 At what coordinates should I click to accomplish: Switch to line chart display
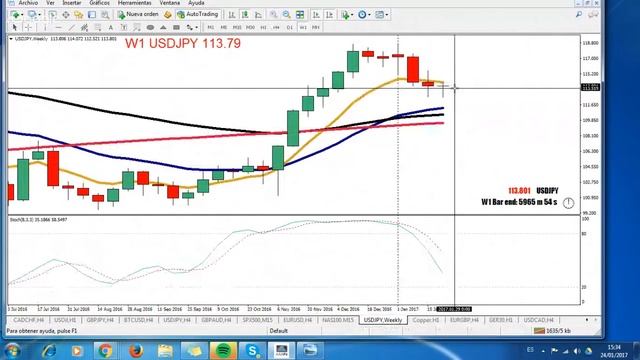258,15
